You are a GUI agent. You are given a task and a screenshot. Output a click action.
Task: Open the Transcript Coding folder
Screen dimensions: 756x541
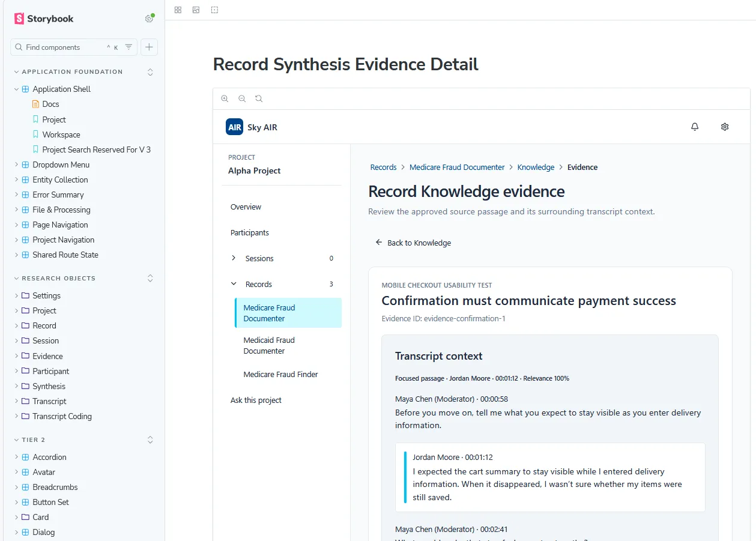(62, 416)
